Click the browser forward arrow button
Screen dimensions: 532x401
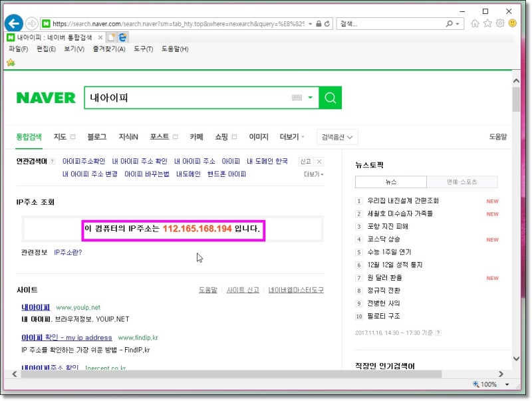point(31,23)
